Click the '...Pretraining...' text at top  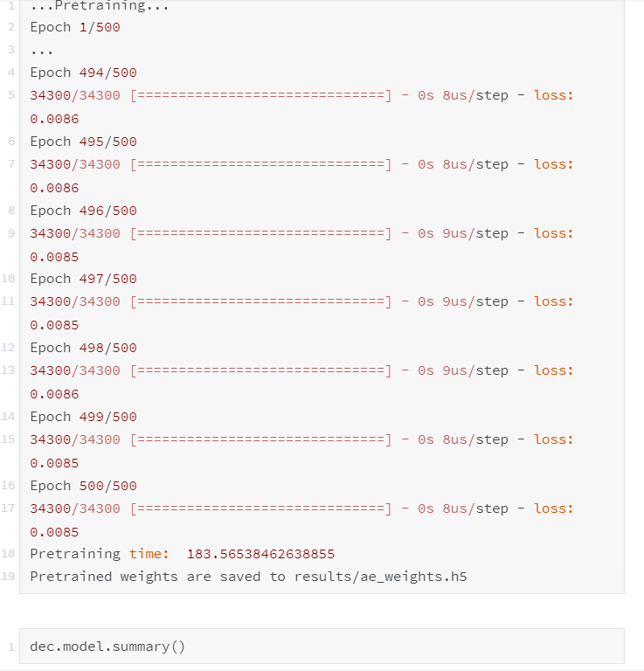click(x=99, y=7)
